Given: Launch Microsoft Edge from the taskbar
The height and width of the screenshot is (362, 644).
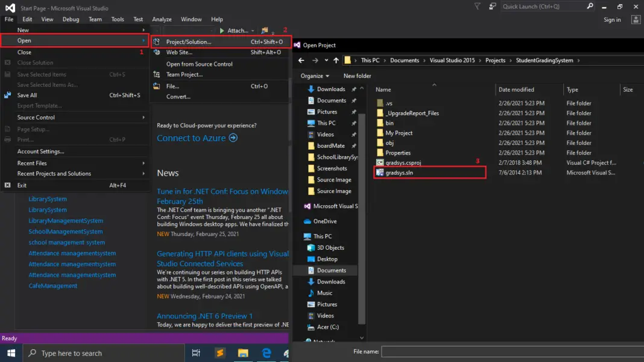Looking at the screenshot, I should [x=266, y=353].
